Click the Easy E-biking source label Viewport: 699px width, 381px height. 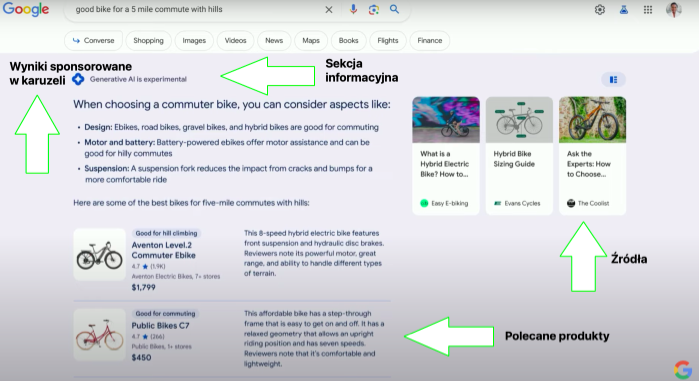[x=444, y=203]
